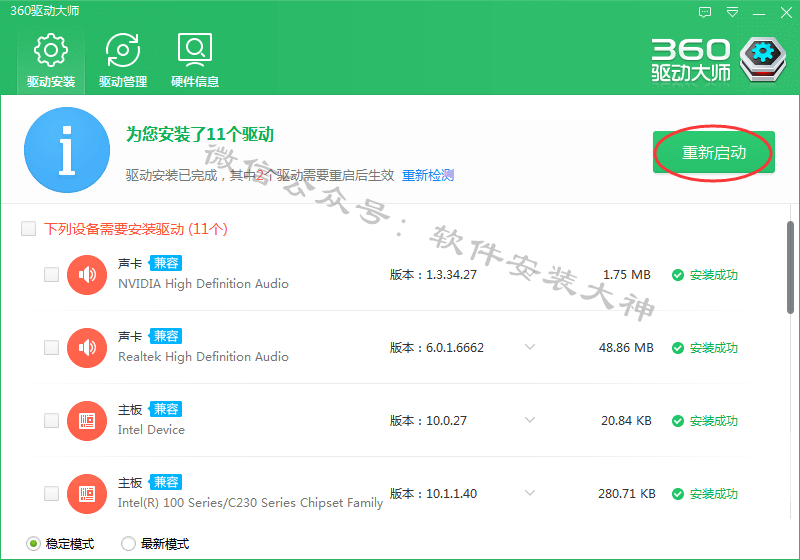Click the Intel 100 Series chipset motherboard icon

pyautogui.click(x=87, y=494)
